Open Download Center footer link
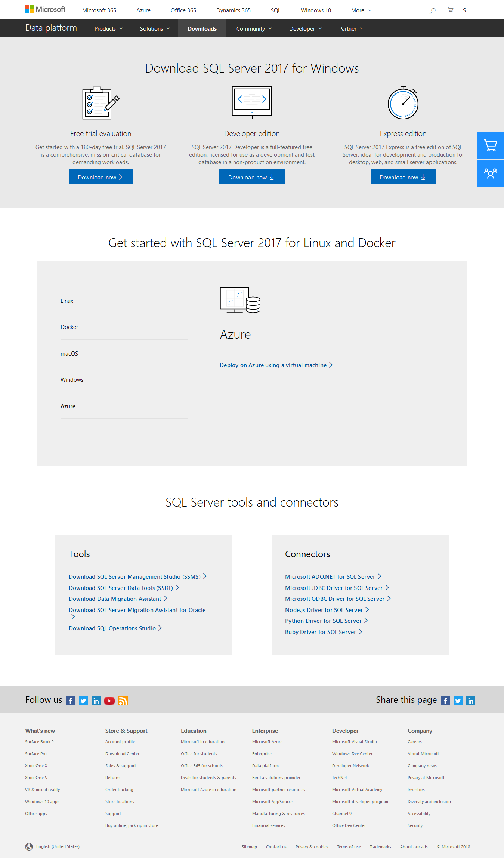Viewport: 504px width, 858px height. click(x=122, y=754)
